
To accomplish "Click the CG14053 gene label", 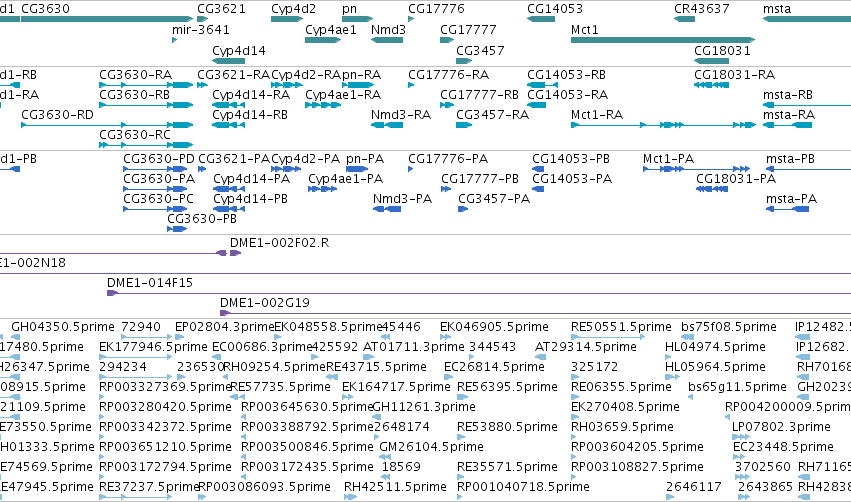I will (555, 9).
